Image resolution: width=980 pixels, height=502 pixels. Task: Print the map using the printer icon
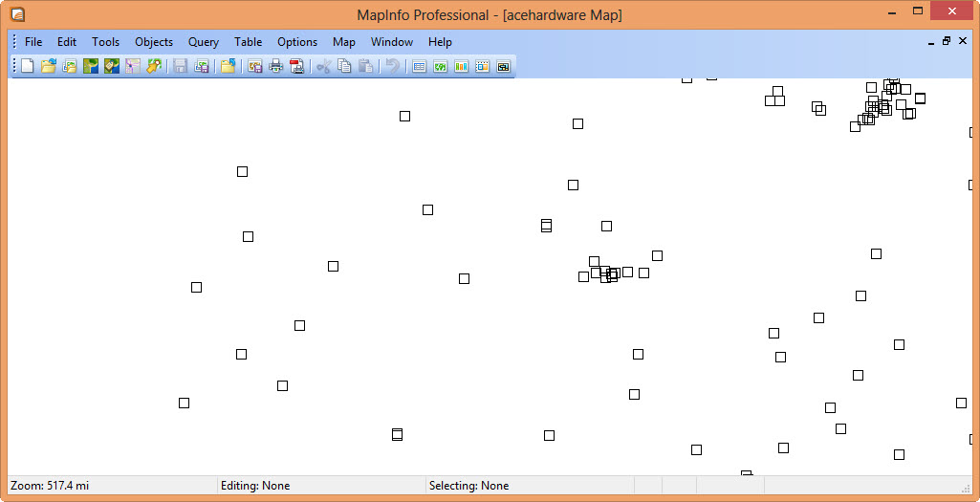click(275, 66)
